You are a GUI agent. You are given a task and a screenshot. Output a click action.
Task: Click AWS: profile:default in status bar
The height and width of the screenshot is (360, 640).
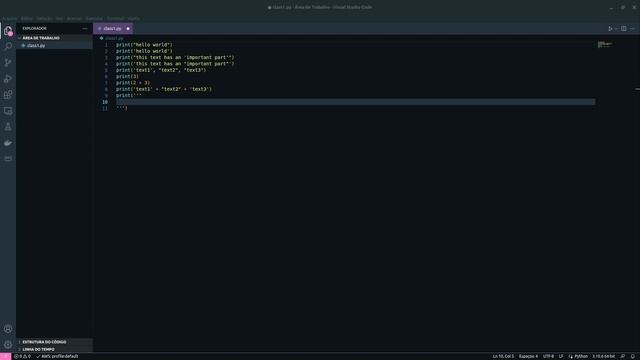(x=57, y=356)
